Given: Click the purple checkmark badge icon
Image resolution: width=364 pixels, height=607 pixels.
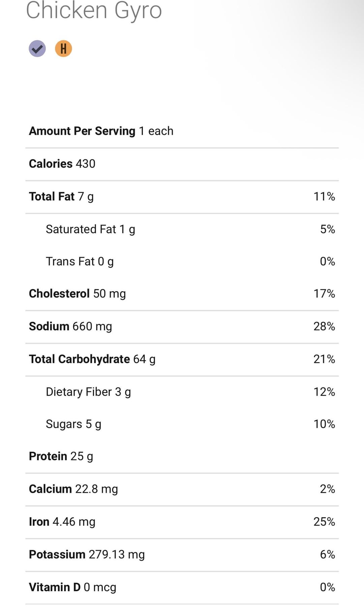Looking at the screenshot, I should [x=37, y=49].
